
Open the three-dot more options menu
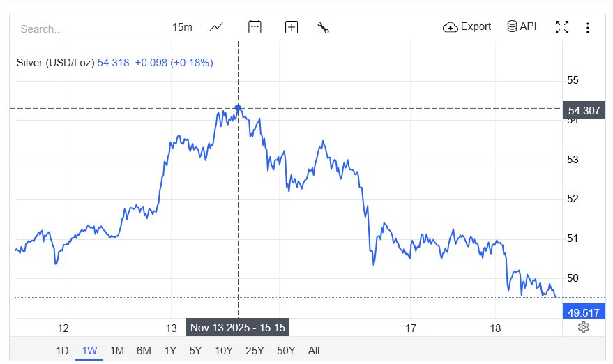tap(588, 27)
